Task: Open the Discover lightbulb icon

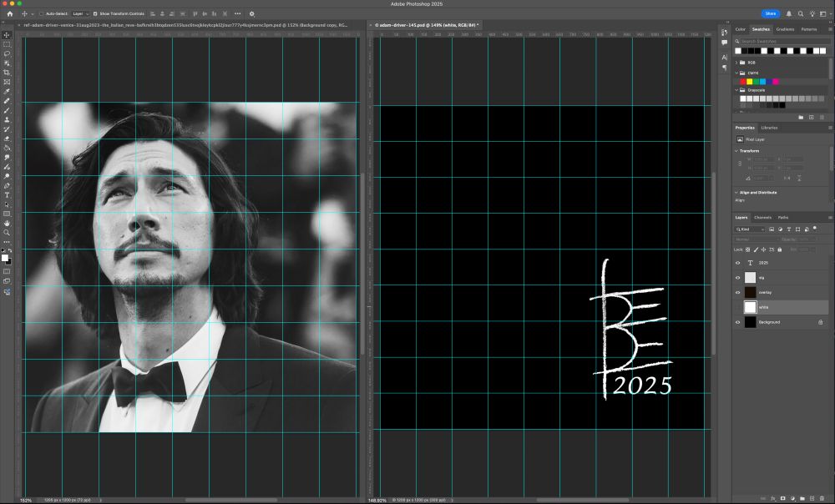Action: coord(812,14)
